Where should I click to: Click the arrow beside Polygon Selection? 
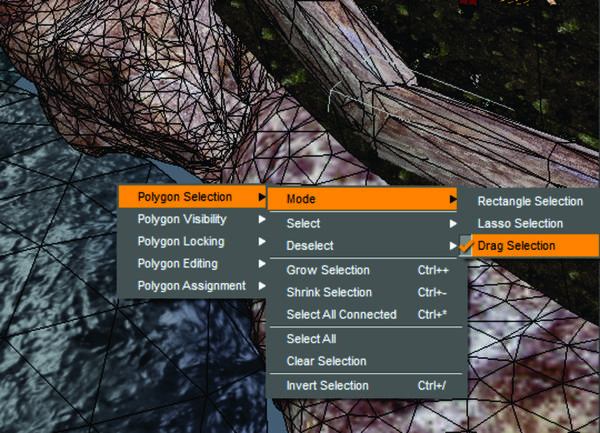point(262,197)
